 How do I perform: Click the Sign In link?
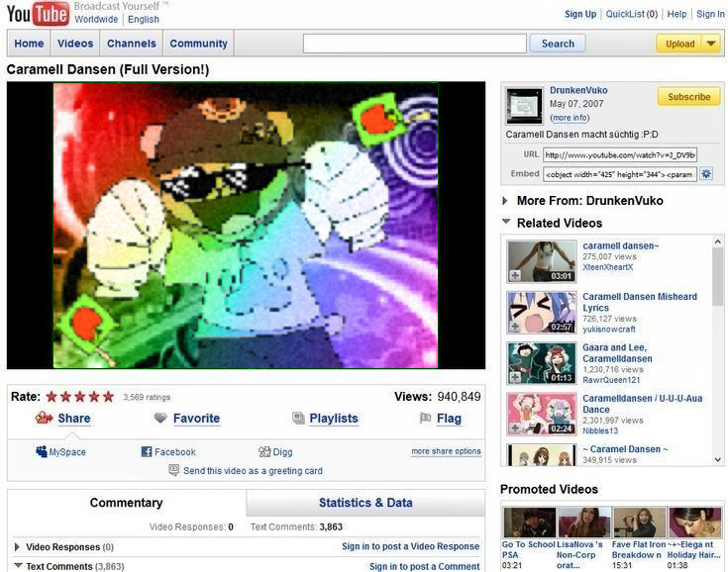point(710,14)
